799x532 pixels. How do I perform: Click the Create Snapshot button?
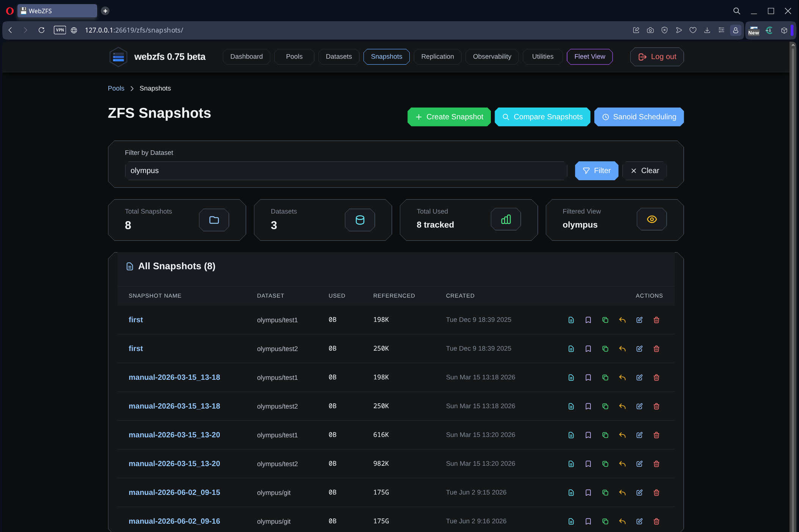point(449,117)
